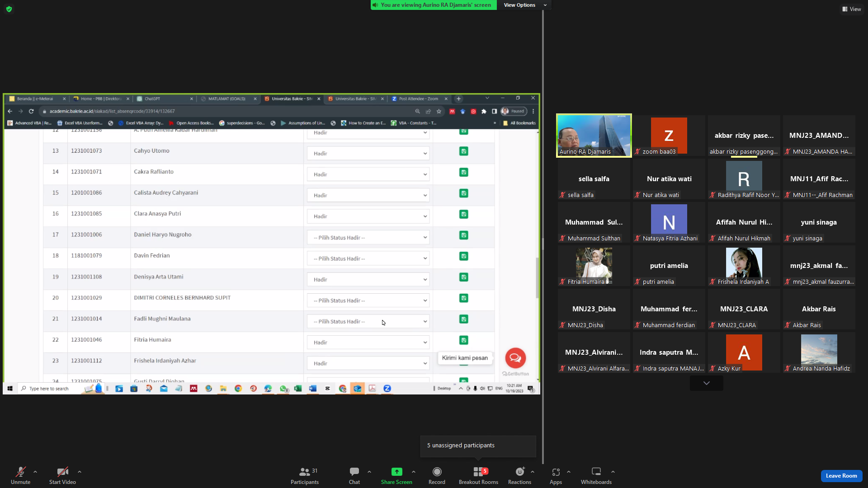Save attendance for Clara Anasya Putri row
Viewport: 868px width, 488px height.
pos(463,214)
